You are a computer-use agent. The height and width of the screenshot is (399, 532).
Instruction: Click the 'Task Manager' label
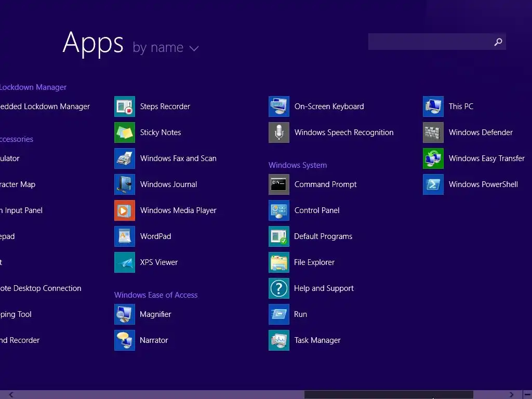(317, 340)
